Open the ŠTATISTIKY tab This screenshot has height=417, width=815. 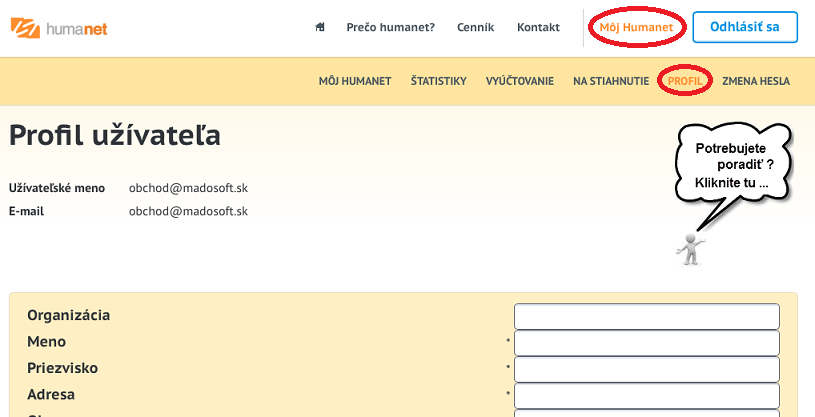(438, 81)
